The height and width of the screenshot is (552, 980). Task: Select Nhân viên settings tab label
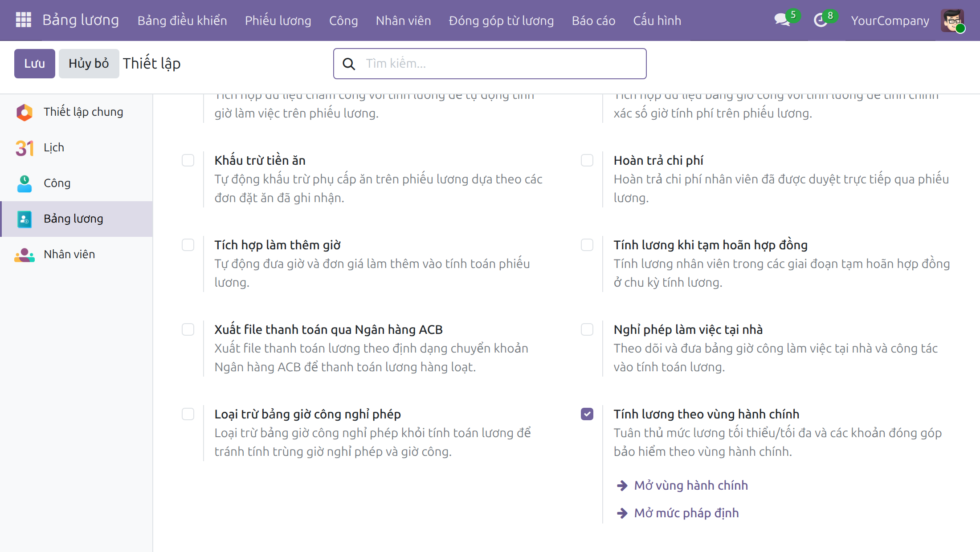69,254
